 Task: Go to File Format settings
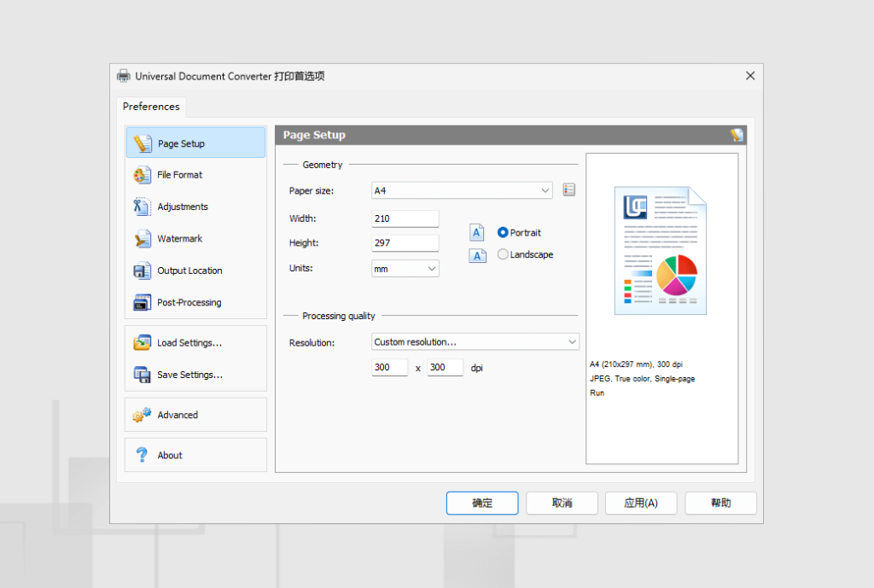pyautogui.click(x=195, y=175)
